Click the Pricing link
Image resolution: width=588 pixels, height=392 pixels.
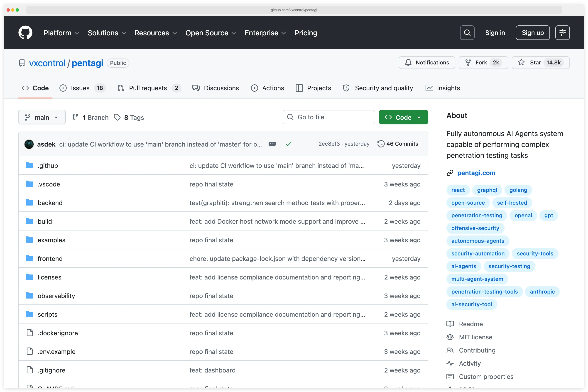pyautogui.click(x=306, y=33)
